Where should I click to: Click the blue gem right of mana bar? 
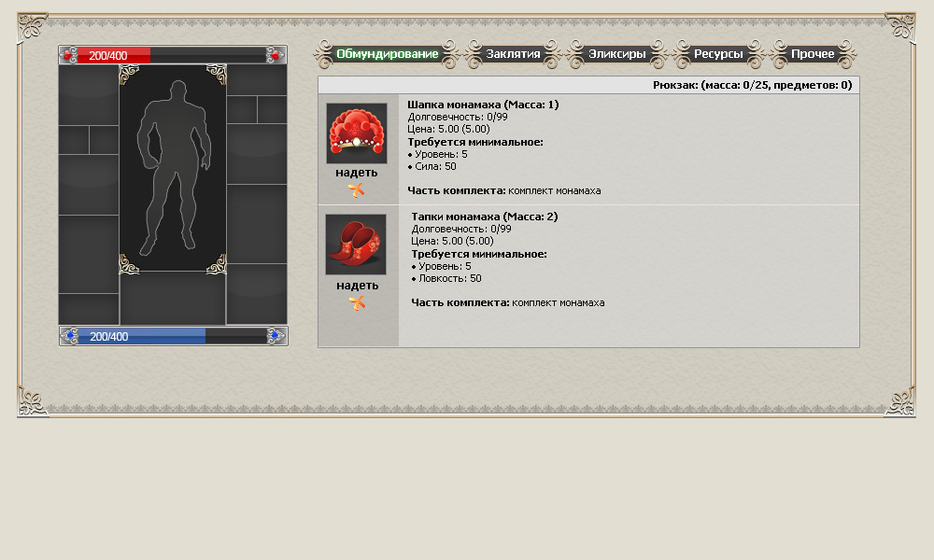point(276,336)
